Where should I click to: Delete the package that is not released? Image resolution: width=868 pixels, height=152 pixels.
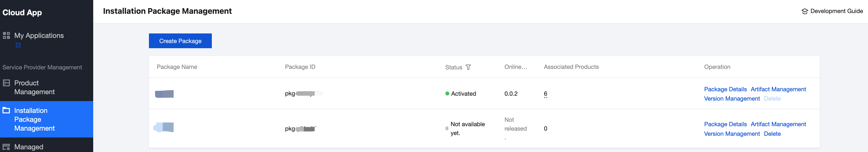tap(772, 134)
